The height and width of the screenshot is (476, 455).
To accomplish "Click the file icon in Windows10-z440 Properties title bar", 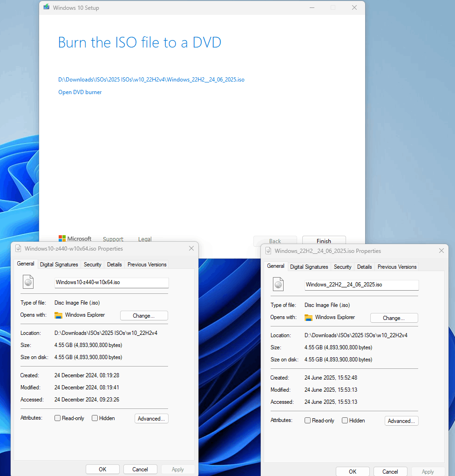I will (x=18, y=248).
